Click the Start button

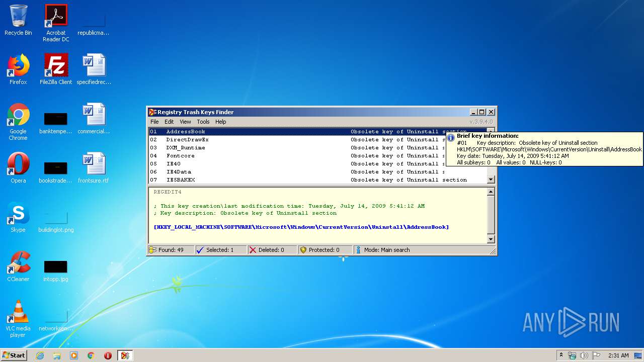pos(14,355)
